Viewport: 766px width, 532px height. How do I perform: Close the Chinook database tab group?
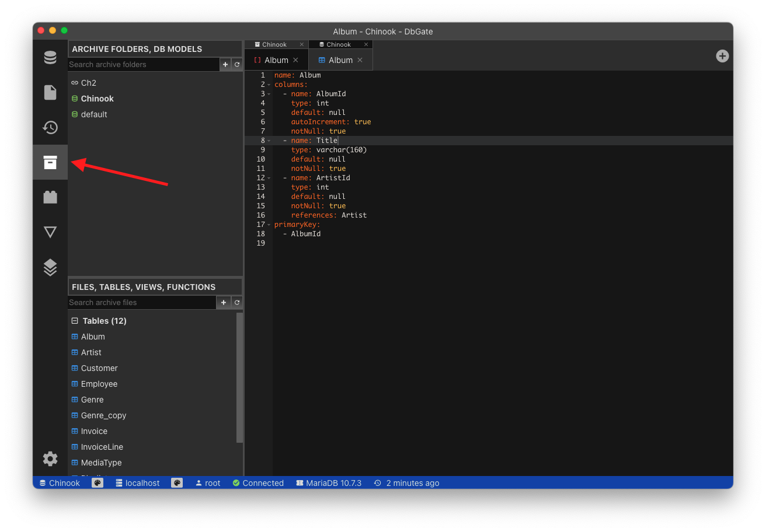[x=366, y=44]
